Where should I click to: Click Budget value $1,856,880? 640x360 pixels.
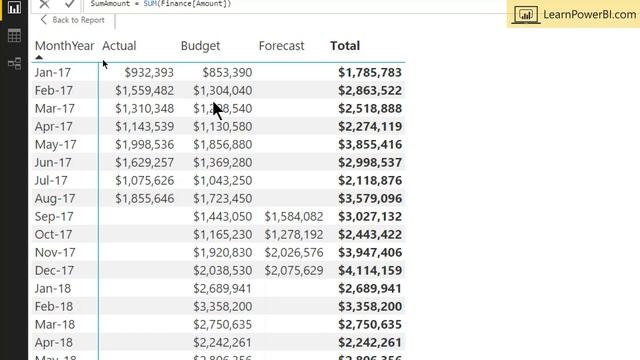coord(223,144)
